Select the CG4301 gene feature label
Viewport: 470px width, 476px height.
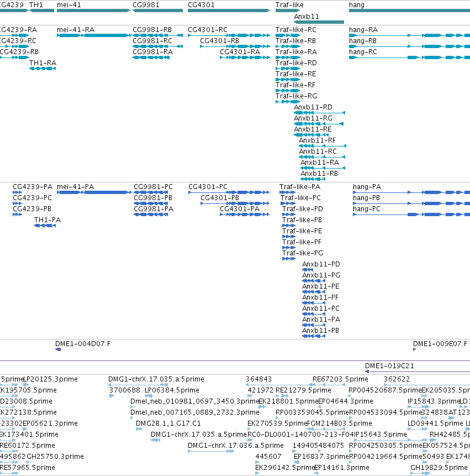click(x=201, y=5)
